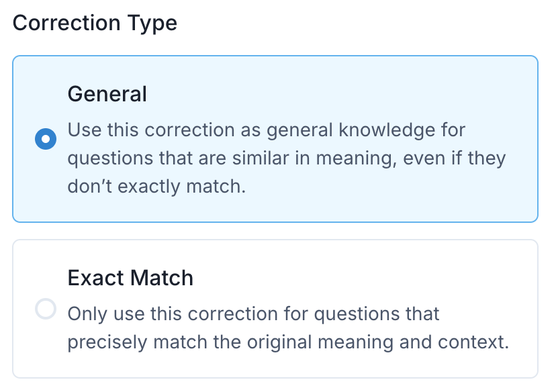556x392 pixels.
Task: Click the word "Type" in the heading
Action: coord(154,23)
